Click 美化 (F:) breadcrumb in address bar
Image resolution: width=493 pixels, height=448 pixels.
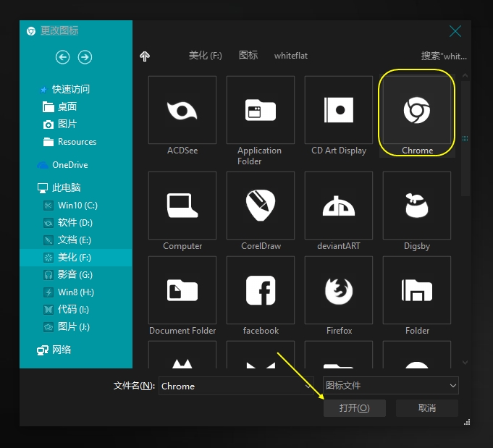point(206,56)
